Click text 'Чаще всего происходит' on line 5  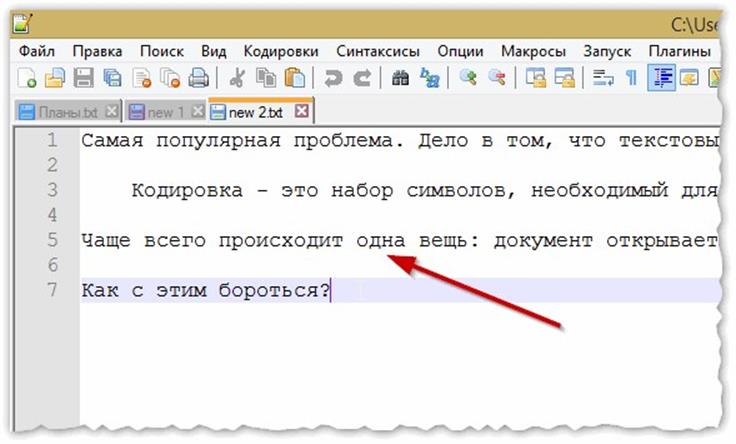point(213,240)
